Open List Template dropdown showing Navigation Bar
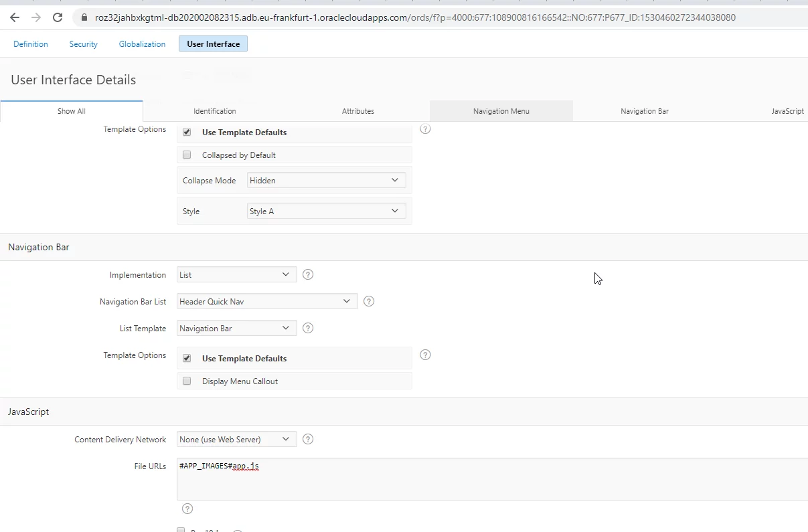Viewport: 808px width, 532px height. pos(236,328)
